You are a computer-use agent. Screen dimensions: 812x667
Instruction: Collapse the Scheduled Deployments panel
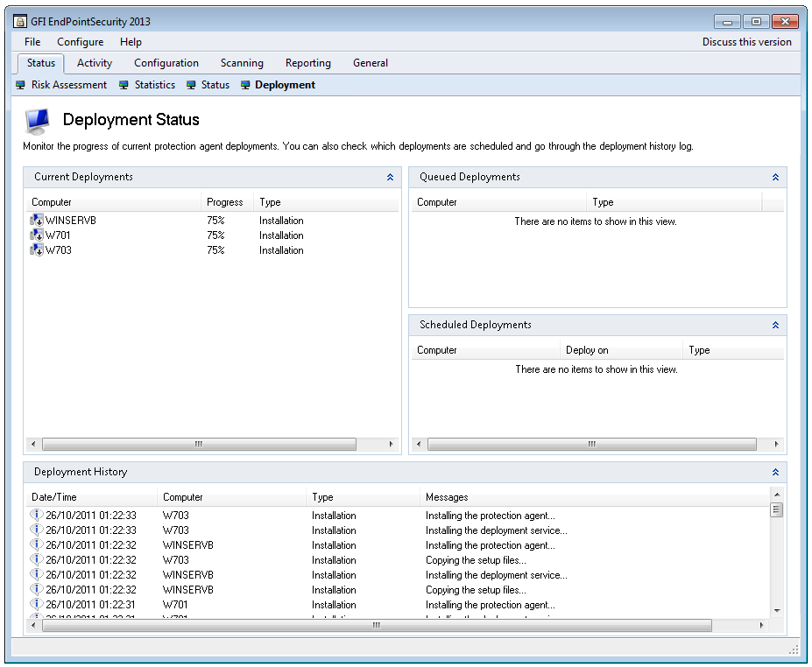click(775, 325)
